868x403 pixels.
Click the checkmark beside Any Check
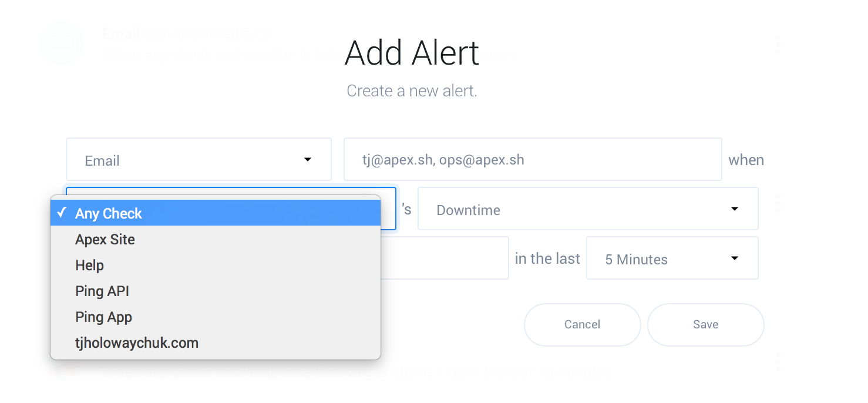pos(62,213)
